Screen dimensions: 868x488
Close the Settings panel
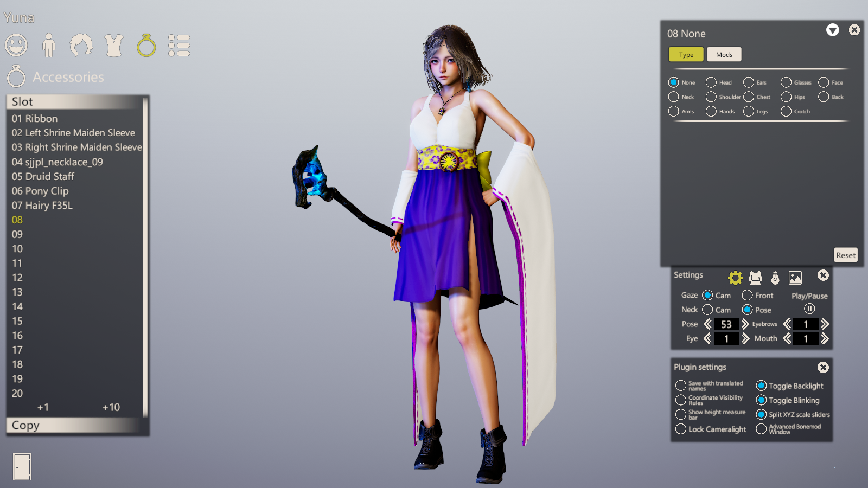coord(823,275)
